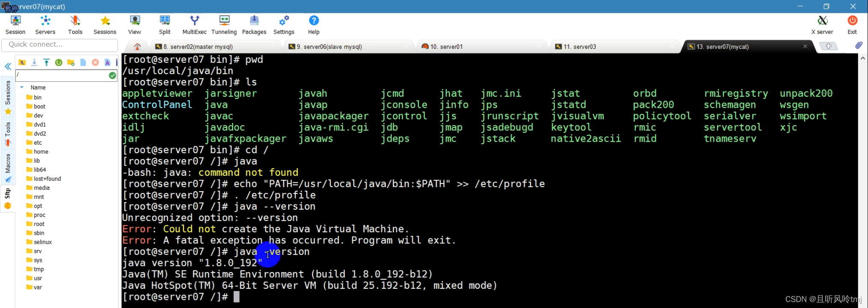Open a new tab with plus button
Image resolution: width=868 pixels, height=308 pixels.
(828, 46)
